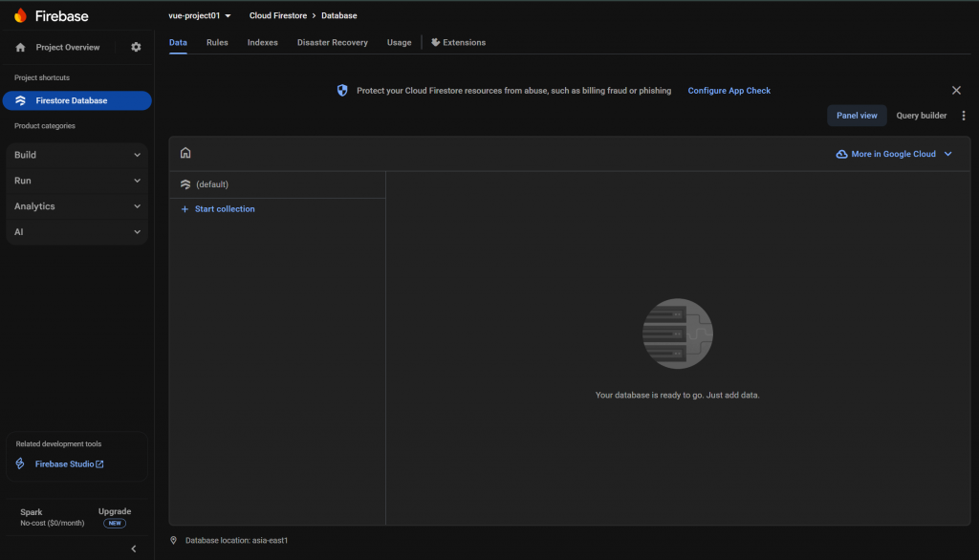The height and width of the screenshot is (560, 979).
Task: Click 'Product categories' heading
Action: [x=45, y=126]
